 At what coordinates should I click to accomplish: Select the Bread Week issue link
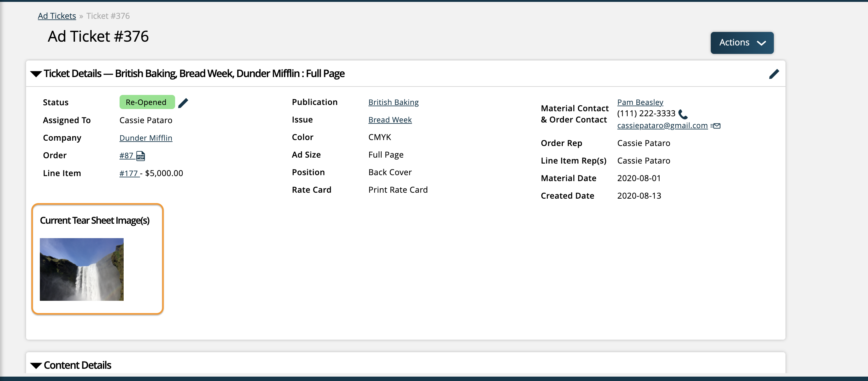click(x=390, y=119)
